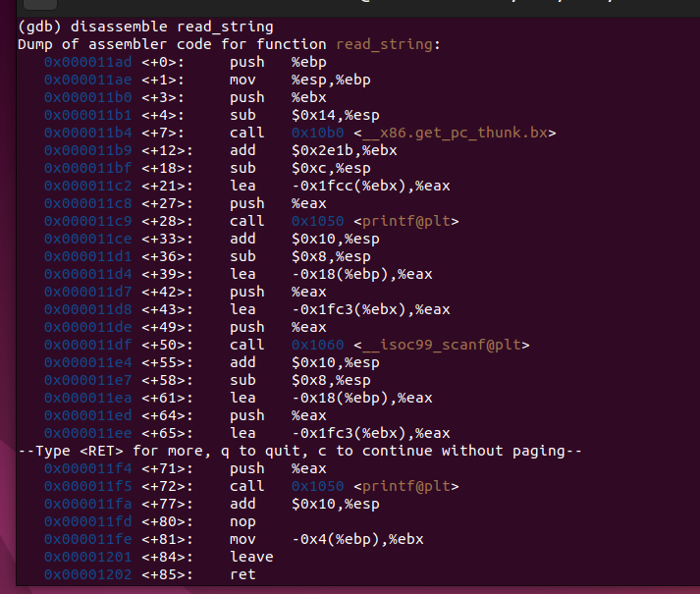
Task: Click call target address 0x1060
Action: [x=318, y=345]
